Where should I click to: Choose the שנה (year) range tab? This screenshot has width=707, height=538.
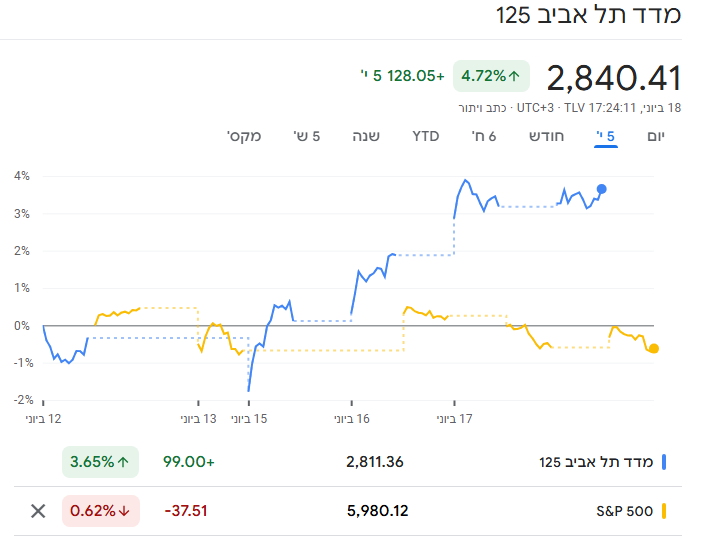[x=366, y=136]
